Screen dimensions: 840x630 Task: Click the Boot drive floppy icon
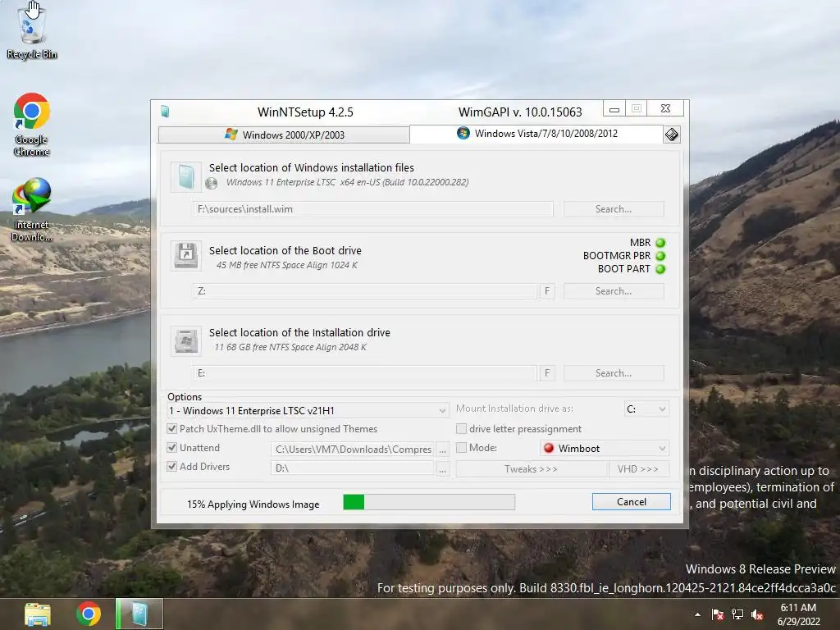186,256
